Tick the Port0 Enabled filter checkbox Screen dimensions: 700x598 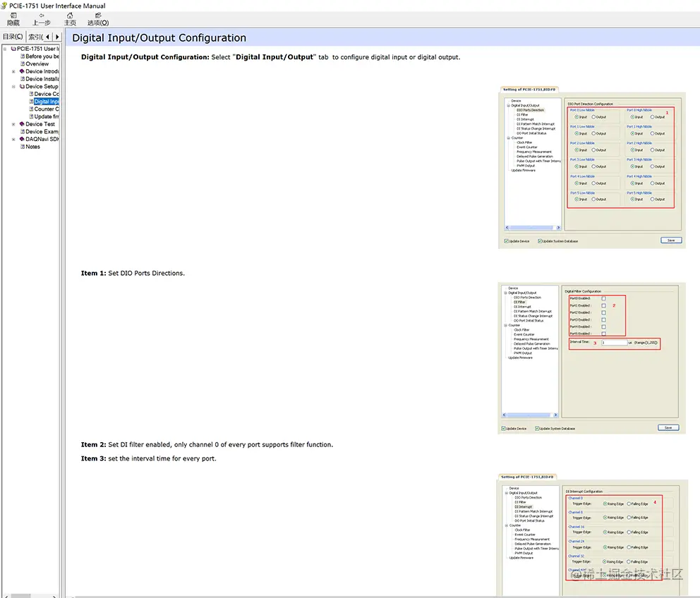click(x=603, y=298)
